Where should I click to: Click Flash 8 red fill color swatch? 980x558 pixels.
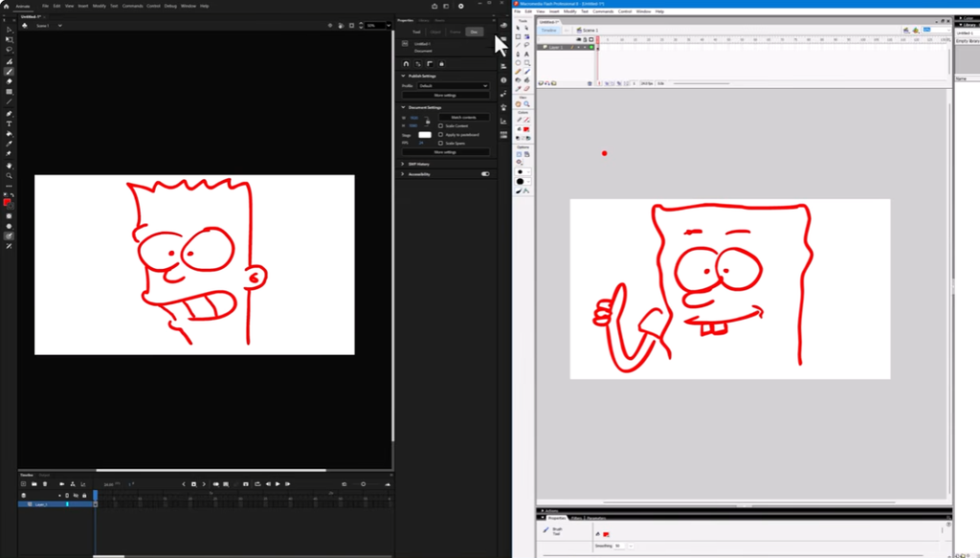(x=526, y=129)
